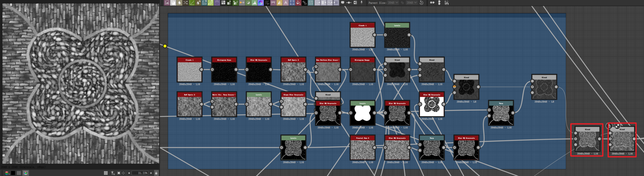Toggle the Parent Size width-height link
The width and height of the screenshot is (644, 176).
click(x=402, y=3)
